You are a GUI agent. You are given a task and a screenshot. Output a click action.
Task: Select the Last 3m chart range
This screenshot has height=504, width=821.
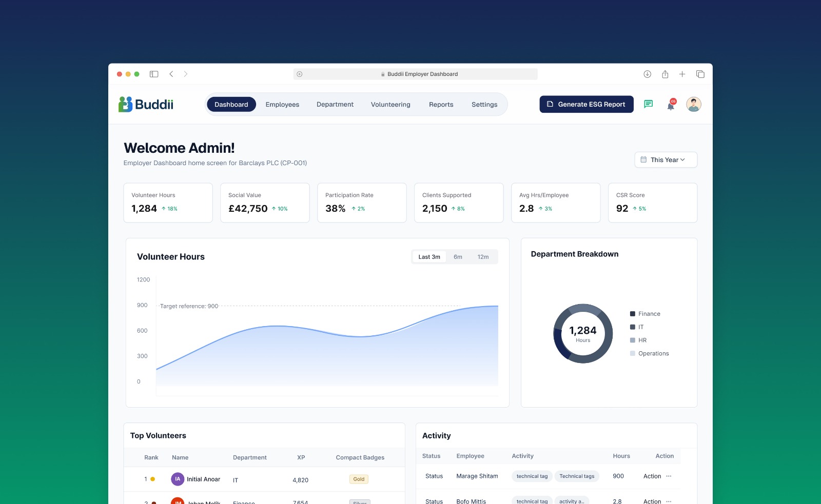pos(429,257)
